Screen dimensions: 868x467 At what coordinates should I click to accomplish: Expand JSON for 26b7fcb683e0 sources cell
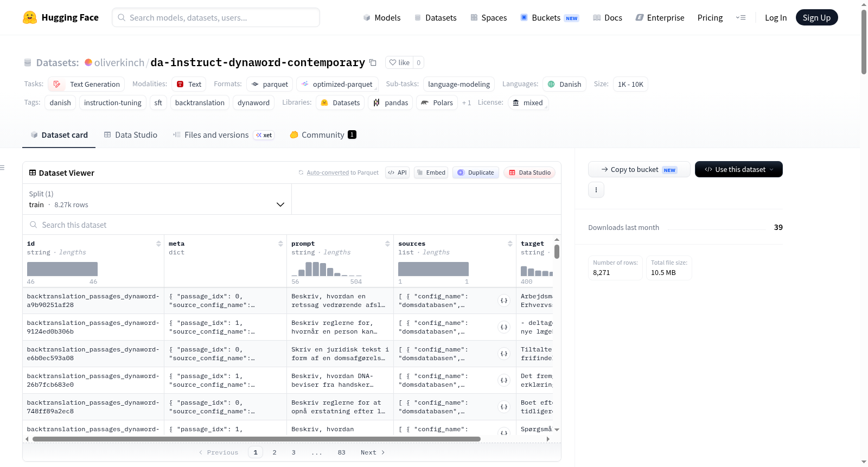click(504, 380)
